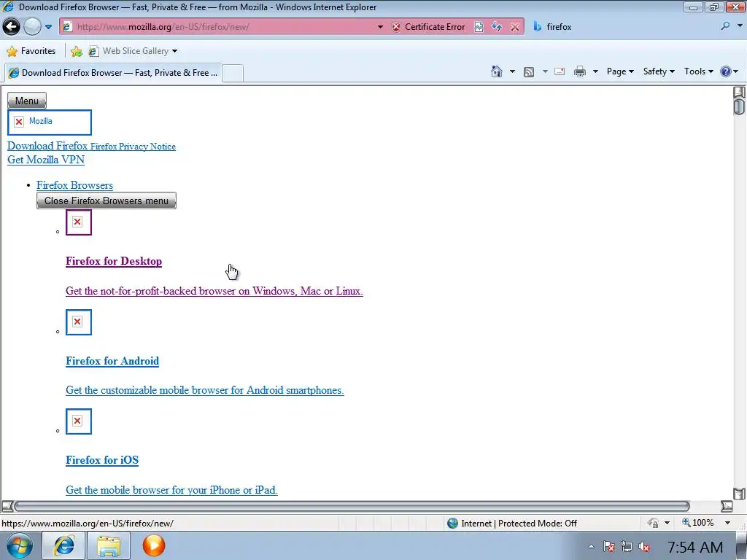Click broken image above Firefox for iOS
Image resolution: width=747 pixels, height=560 pixels.
click(x=79, y=421)
